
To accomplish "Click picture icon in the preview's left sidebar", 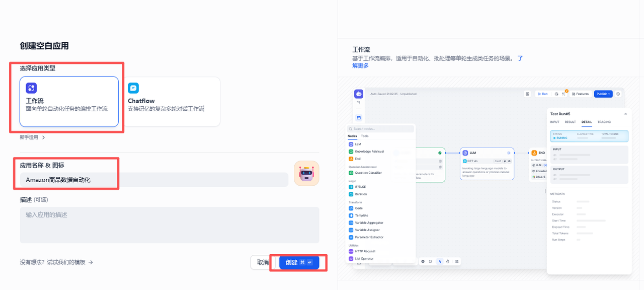I will (359, 118).
